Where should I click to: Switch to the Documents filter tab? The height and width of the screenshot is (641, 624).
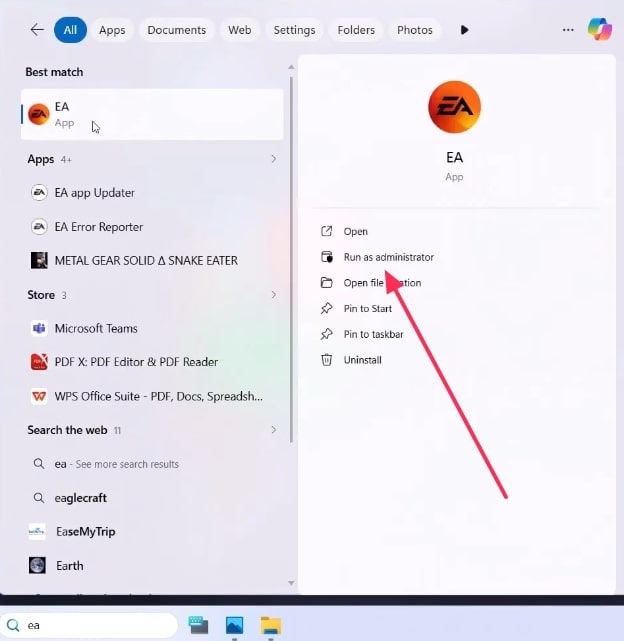177,30
